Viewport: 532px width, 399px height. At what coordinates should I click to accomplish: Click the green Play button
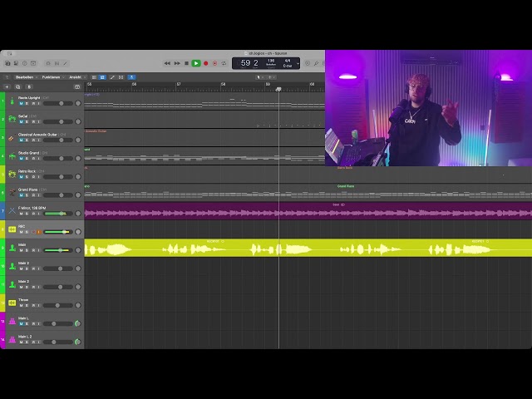tap(196, 63)
